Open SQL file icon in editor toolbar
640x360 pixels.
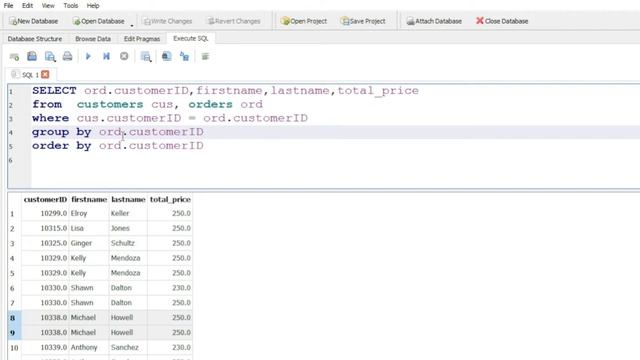tap(32, 56)
